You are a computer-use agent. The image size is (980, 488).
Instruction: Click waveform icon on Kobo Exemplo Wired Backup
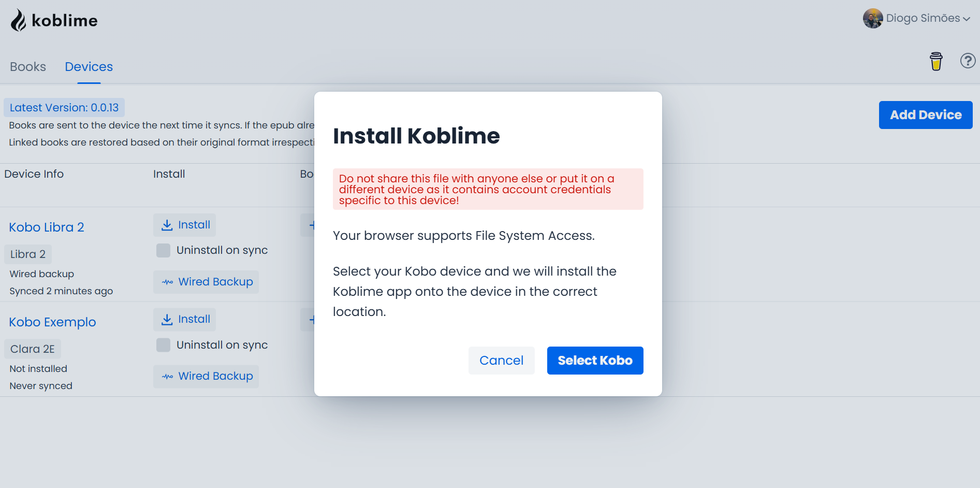click(168, 377)
